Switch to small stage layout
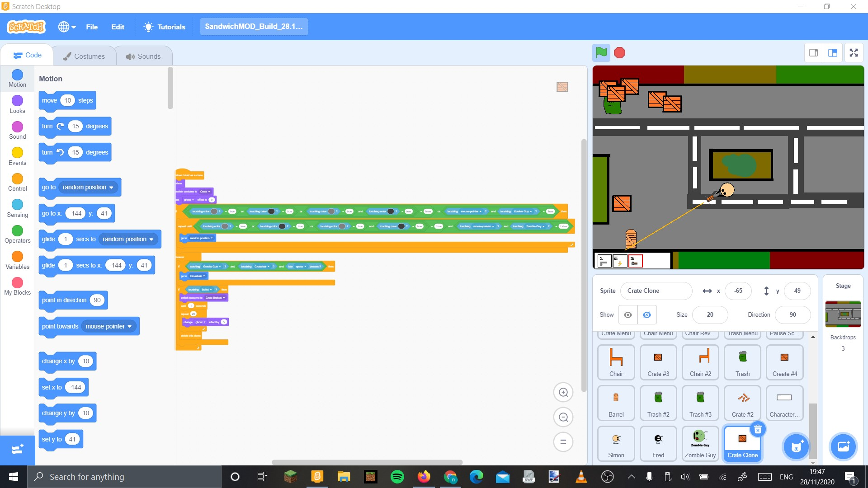This screenshot has height=488, width=868. click(x=813, y=53)
